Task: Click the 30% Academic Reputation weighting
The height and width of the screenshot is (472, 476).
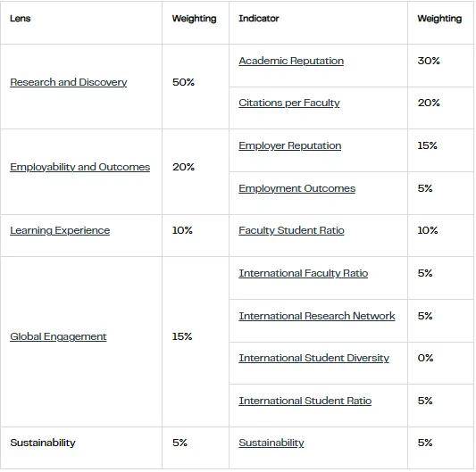Action: [x=429, y=61]
